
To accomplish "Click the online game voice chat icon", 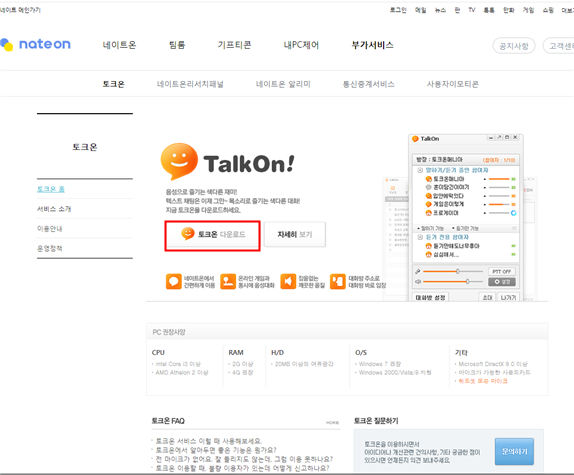I will tap(228, 281).
